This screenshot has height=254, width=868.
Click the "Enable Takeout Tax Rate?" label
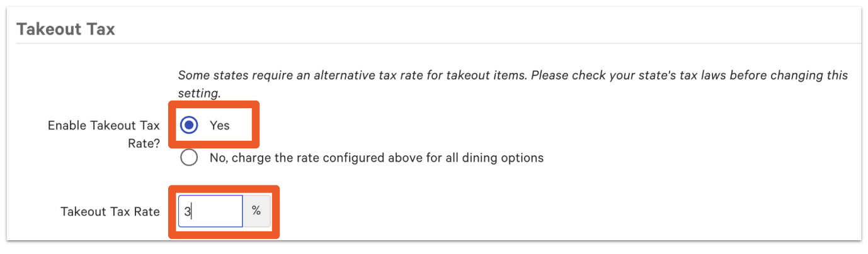point(103,125)
